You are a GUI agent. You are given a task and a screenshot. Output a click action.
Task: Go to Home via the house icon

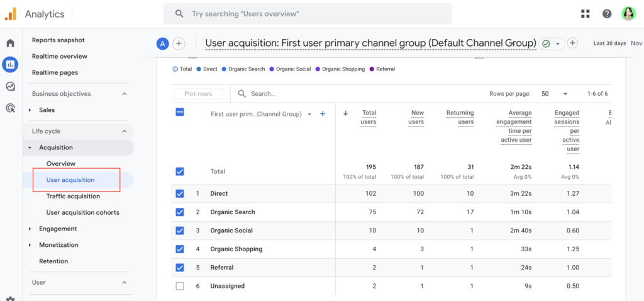pos(10,43)
